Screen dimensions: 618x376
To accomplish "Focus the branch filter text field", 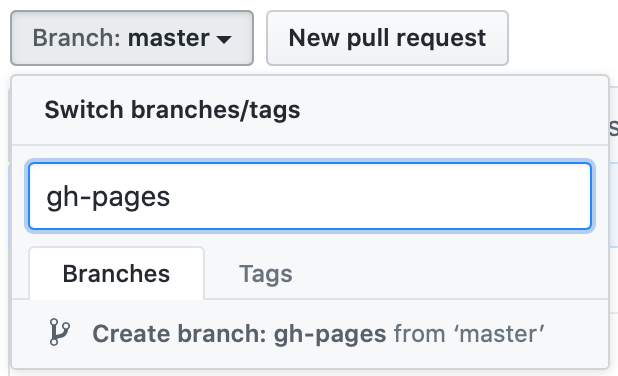I will point(310,196).
